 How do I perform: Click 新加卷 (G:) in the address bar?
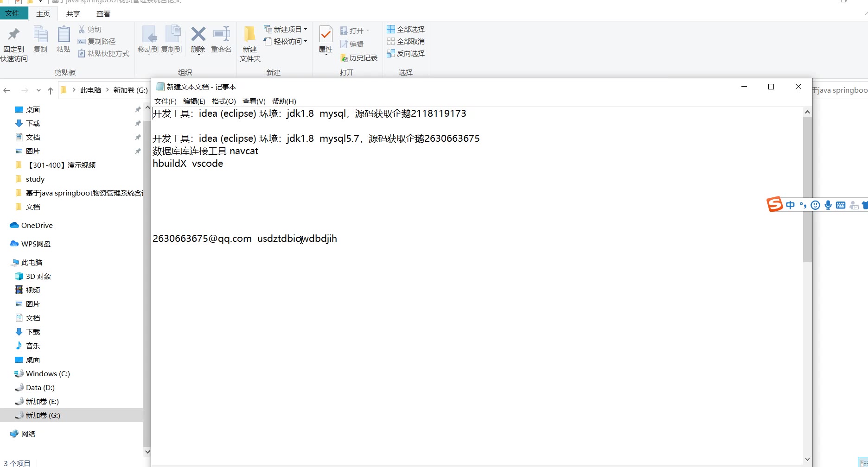click(x=130, y=90)
